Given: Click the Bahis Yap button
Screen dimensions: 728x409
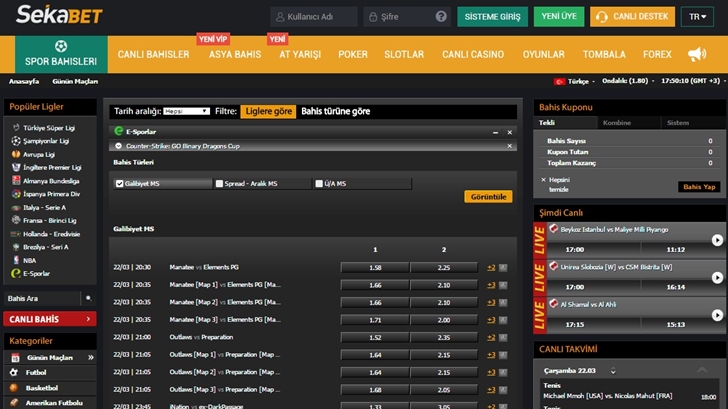Looking at the screenshot, I should pyautogui.click(x=699, y=187).
